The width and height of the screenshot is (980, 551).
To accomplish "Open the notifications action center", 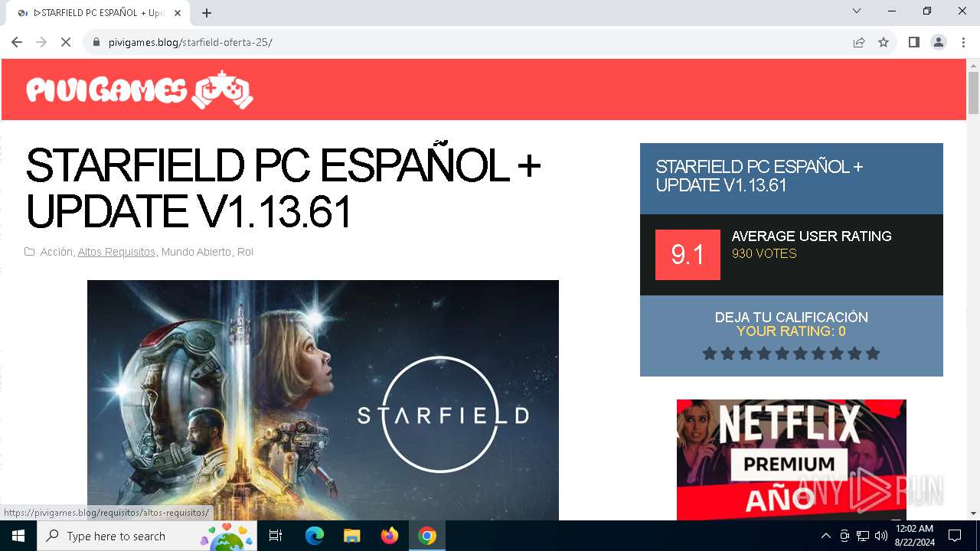I will 955,536.
